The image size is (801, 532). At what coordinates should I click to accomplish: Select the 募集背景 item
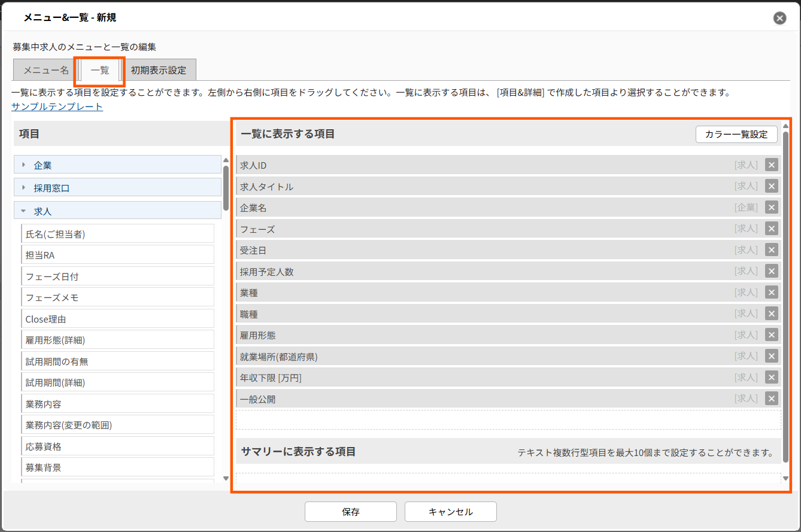[x=117, y=467]
